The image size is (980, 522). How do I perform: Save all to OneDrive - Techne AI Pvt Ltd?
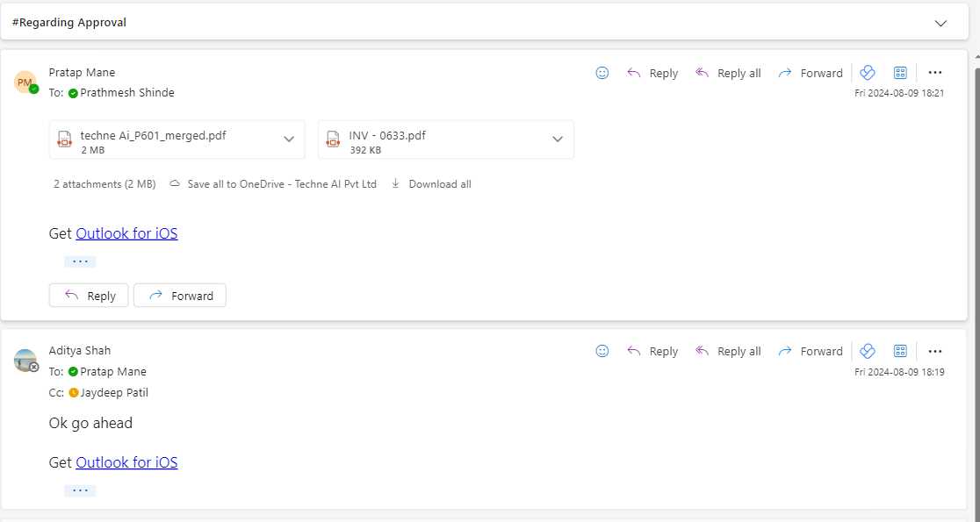273,184
